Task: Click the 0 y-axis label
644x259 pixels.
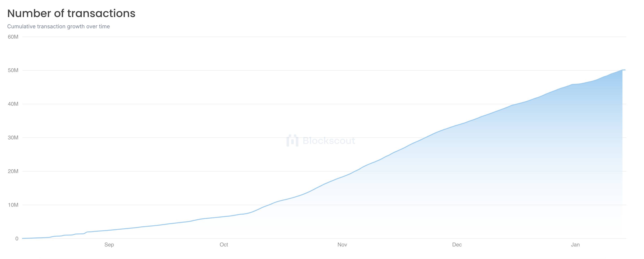Action: click(17, 239)
